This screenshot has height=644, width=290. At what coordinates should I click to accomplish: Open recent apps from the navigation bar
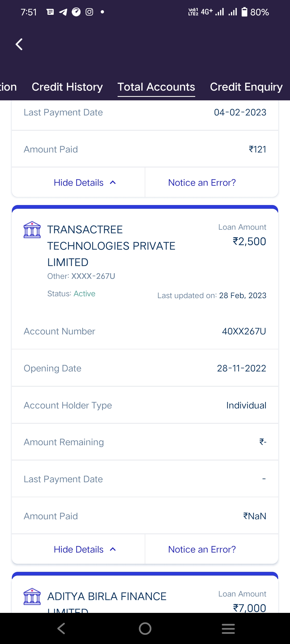coord(228,628)
